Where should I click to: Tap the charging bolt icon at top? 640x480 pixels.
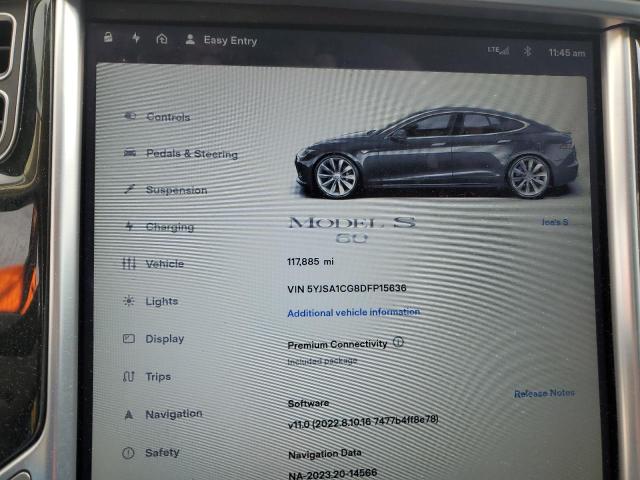point(136,38)
